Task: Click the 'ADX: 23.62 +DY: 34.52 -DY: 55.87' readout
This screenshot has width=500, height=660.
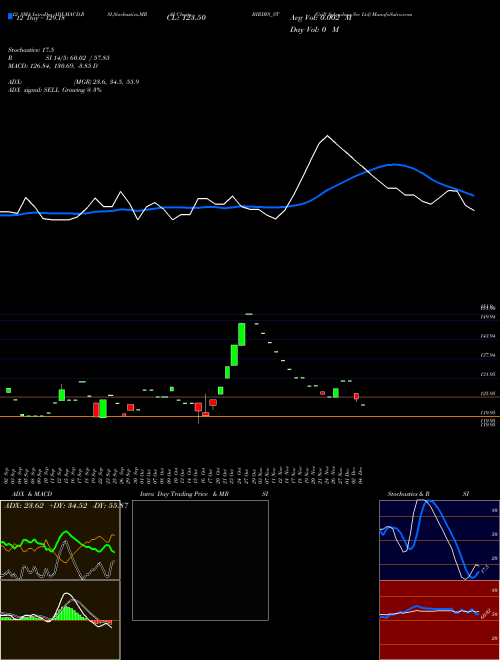Action: click(65, 505)
